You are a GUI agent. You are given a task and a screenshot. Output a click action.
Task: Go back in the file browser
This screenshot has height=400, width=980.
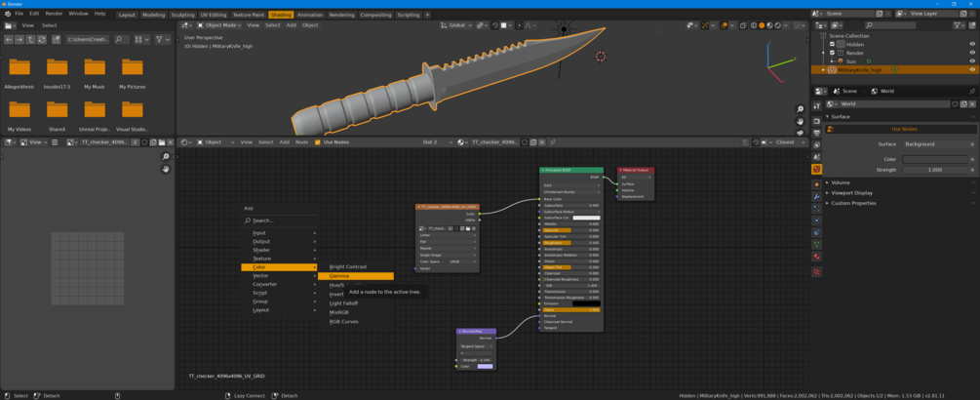coord(9,39)
